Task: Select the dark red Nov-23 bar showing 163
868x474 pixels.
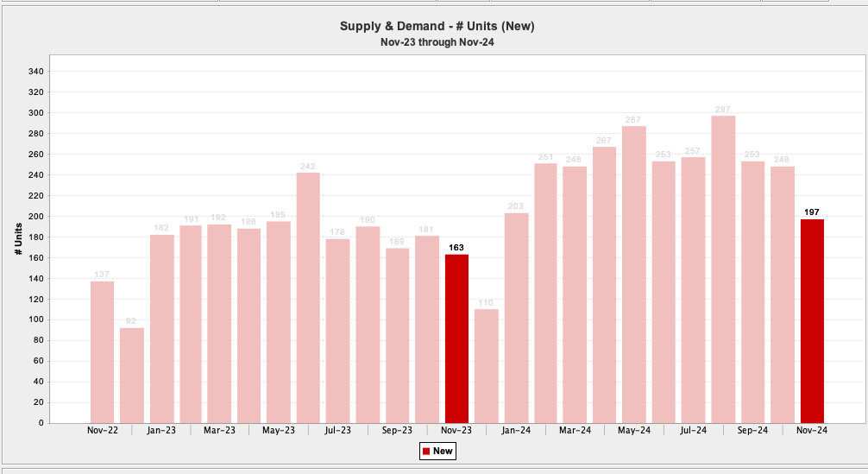Action: 456,338
